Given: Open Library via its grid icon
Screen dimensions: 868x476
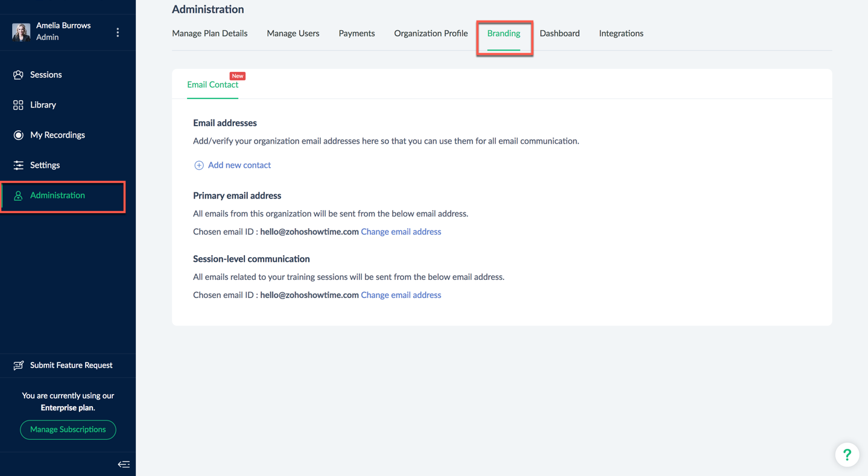Looking at the screenshot, I should point(18,105).
